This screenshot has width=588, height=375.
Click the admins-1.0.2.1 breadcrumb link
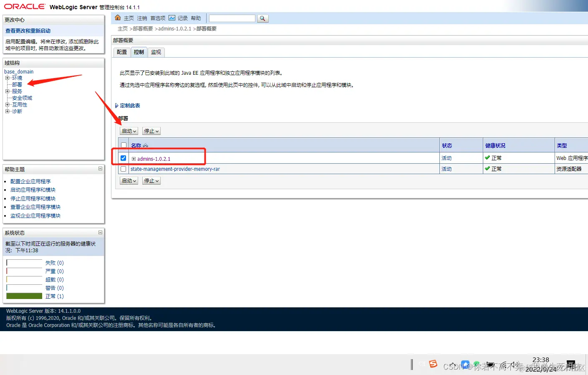(x=174, y=29)
